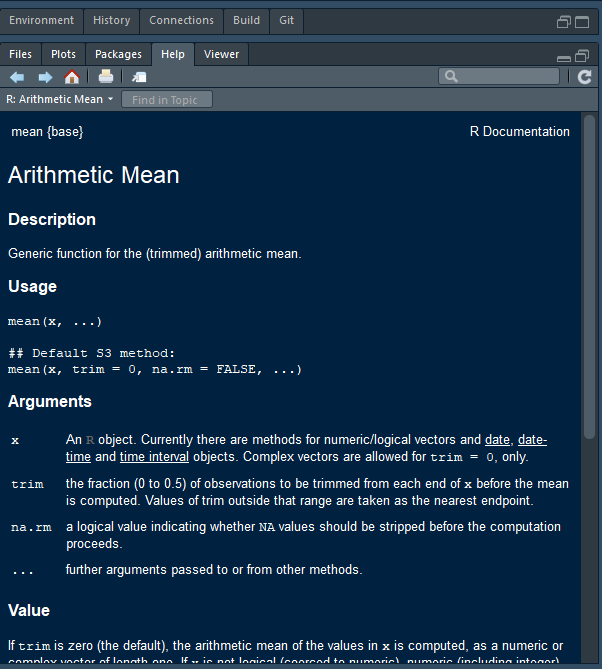Select the Files tab
Image resolution: width=602 pixels, height=669 pixels.
click(x=20, y=54)
